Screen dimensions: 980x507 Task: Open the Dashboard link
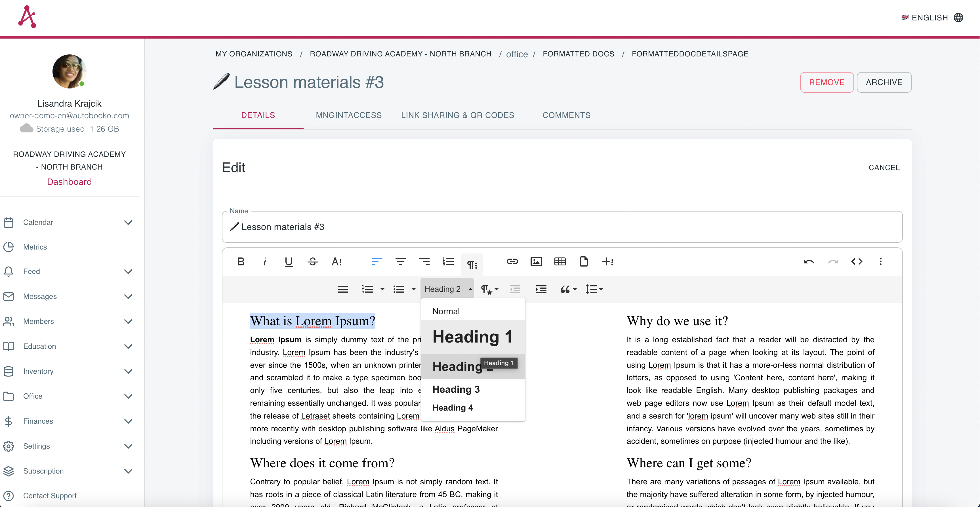69,181
